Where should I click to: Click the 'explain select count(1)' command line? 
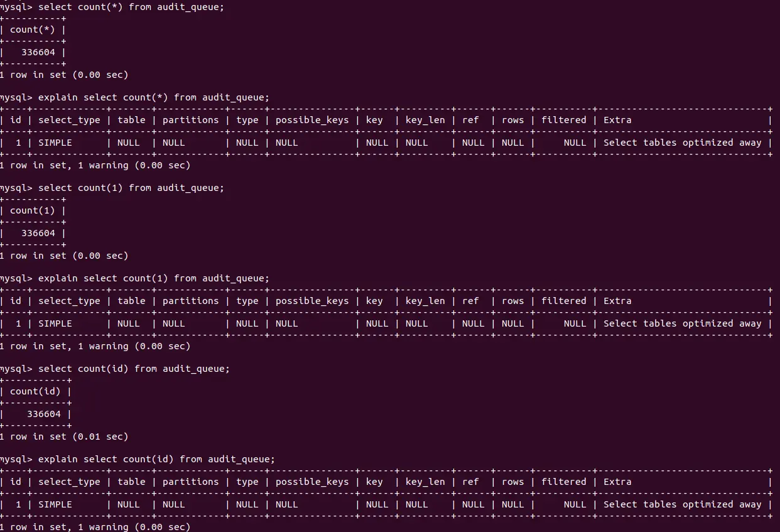coord(153,278)
